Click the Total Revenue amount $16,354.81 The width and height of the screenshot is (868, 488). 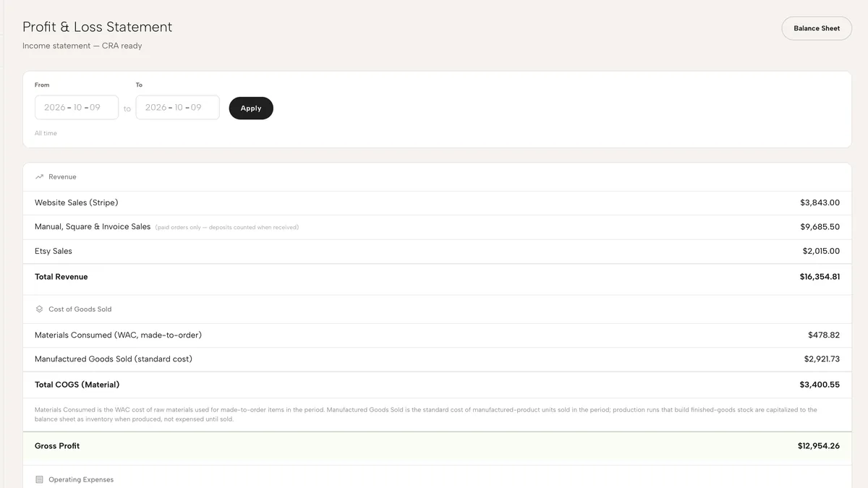click(x=820, y=277)
